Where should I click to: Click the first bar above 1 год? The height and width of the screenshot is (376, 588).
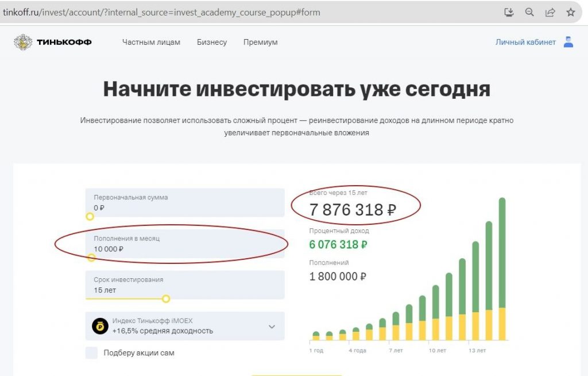316,336
